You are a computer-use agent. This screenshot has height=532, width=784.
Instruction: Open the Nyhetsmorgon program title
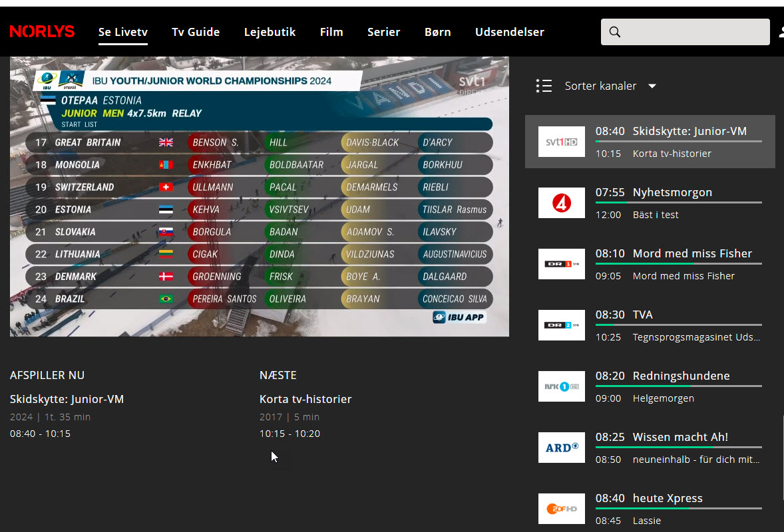pyautogui.click(x=672, y=192)
